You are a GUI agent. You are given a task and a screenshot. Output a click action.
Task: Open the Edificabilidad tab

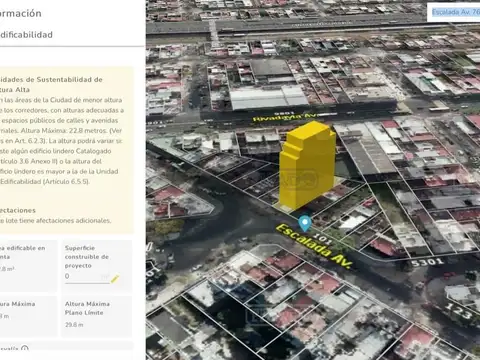(26, 35)
